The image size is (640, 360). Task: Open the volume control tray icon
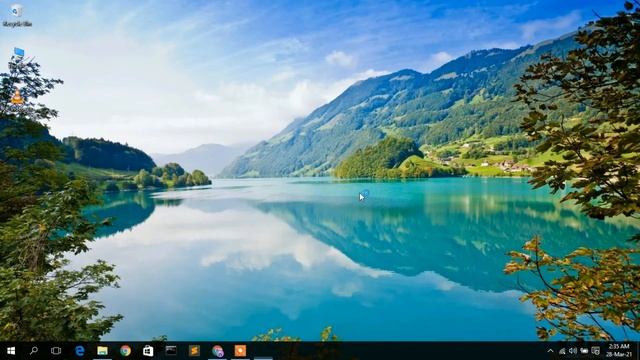pyautogui.click(x=573, y=351)
